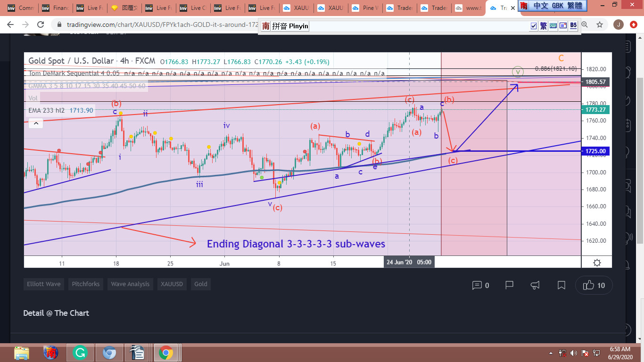Viewport: 644px width, 362px height.
Task: Show hidden system tray icons arrow
Action: pos(551,353)
